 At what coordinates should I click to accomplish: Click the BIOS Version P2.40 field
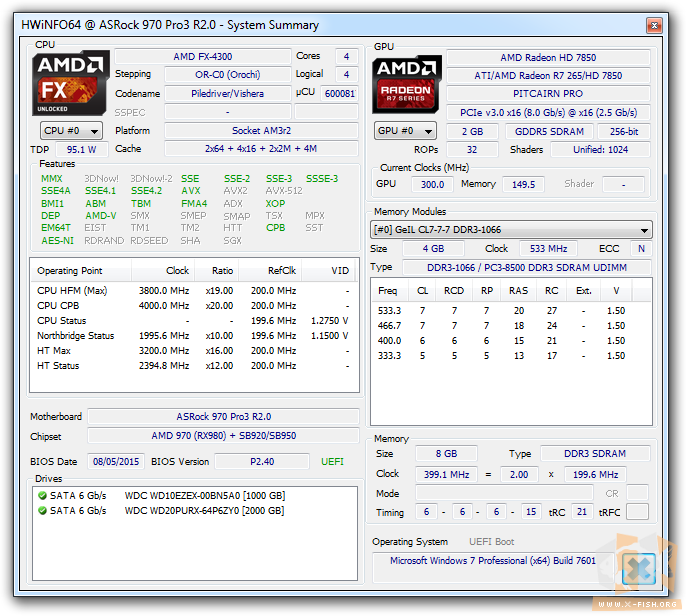click(x=262, y=461)
